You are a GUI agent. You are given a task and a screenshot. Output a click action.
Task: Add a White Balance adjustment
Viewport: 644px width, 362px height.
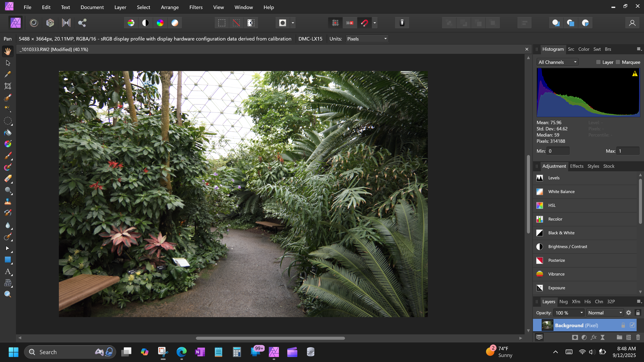(561, 192)
